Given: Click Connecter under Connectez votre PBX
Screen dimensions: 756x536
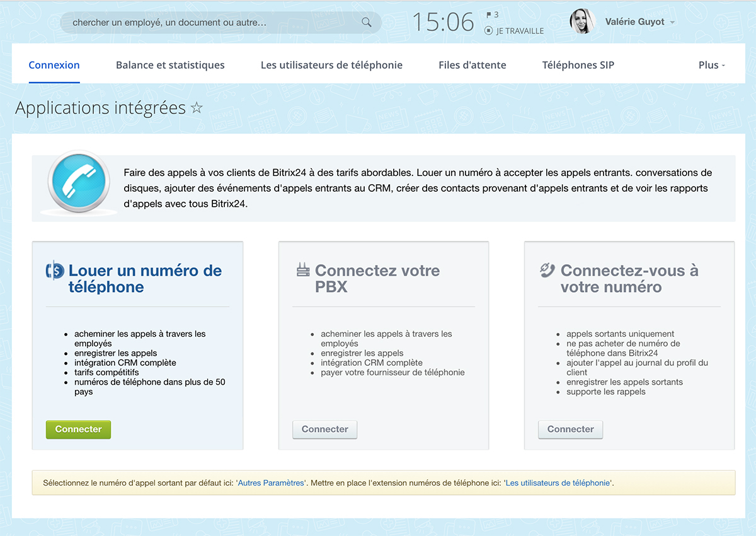Looking at the screenshot, I should (x=324, y=429).
